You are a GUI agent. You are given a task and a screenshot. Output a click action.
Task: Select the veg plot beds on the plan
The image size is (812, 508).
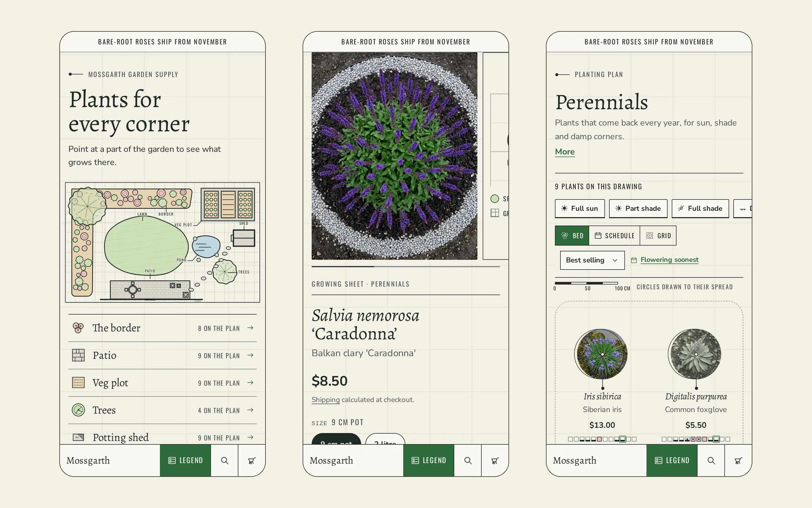pyautogui.click(x=228, y=204)
